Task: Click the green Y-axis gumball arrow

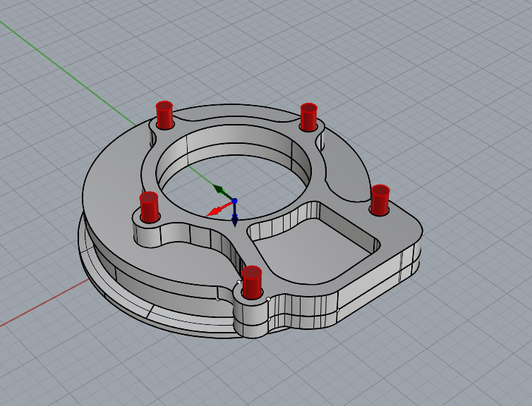Action: pyautogui.click(x=220, y=189)
